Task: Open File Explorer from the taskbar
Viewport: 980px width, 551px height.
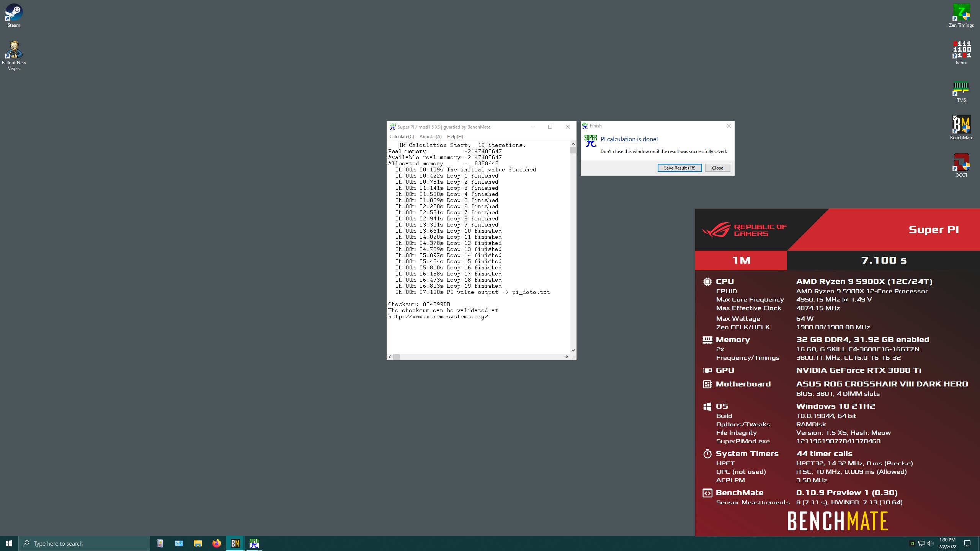Action: [x=198, y=543]
